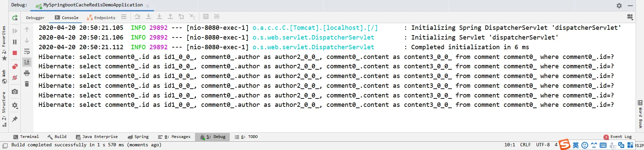Screen dimensions: 644x150
Task: Open the Spring tool window
Action: click(x=138, y=137)
